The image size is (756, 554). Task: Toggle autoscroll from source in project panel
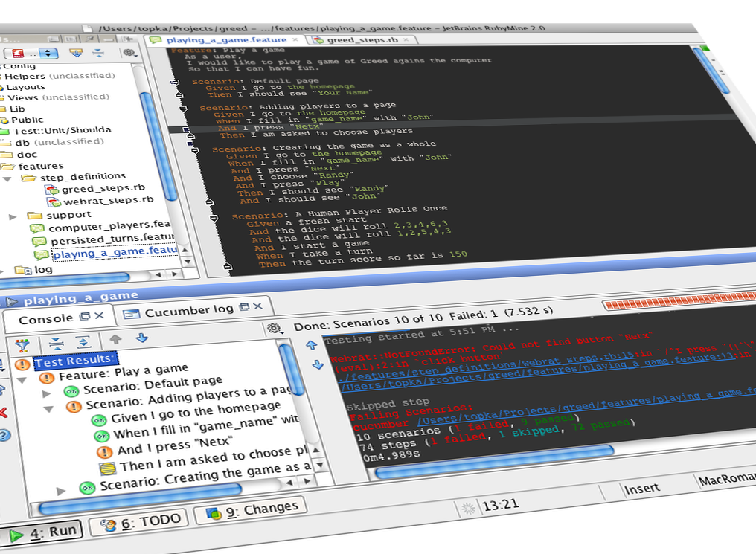(76, 53)
